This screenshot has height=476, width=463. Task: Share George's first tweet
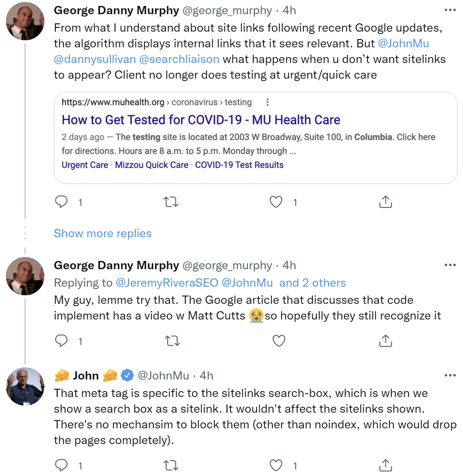pyautogui.click(x=385, y=202)
